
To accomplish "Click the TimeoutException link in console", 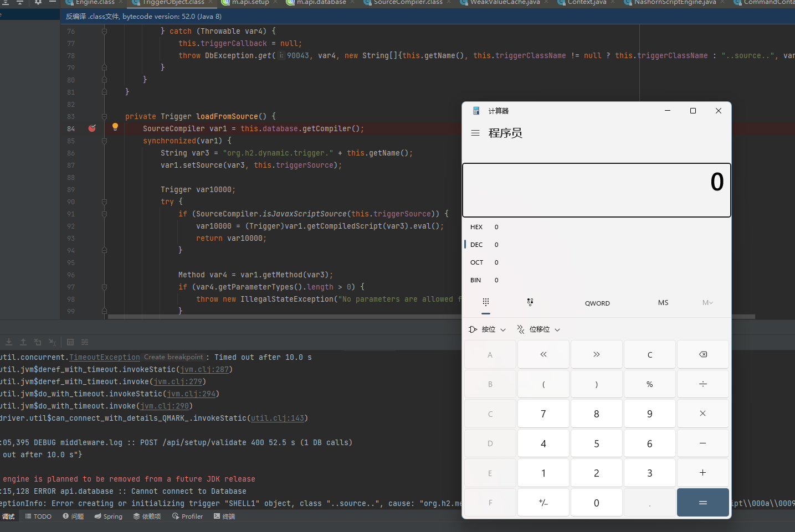I will coord(105,358).
